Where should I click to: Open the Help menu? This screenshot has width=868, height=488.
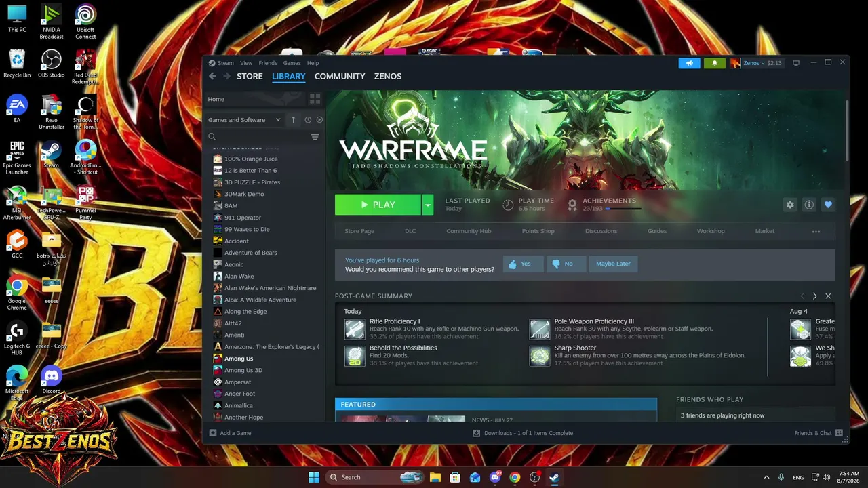[313, 63]
